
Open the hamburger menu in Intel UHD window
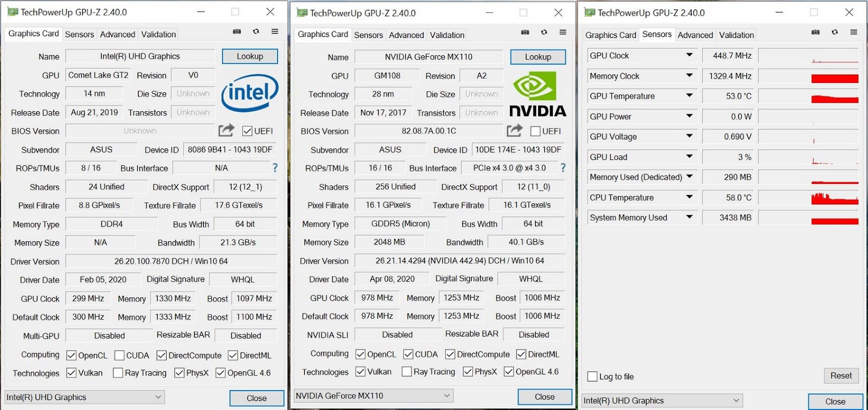275,31
